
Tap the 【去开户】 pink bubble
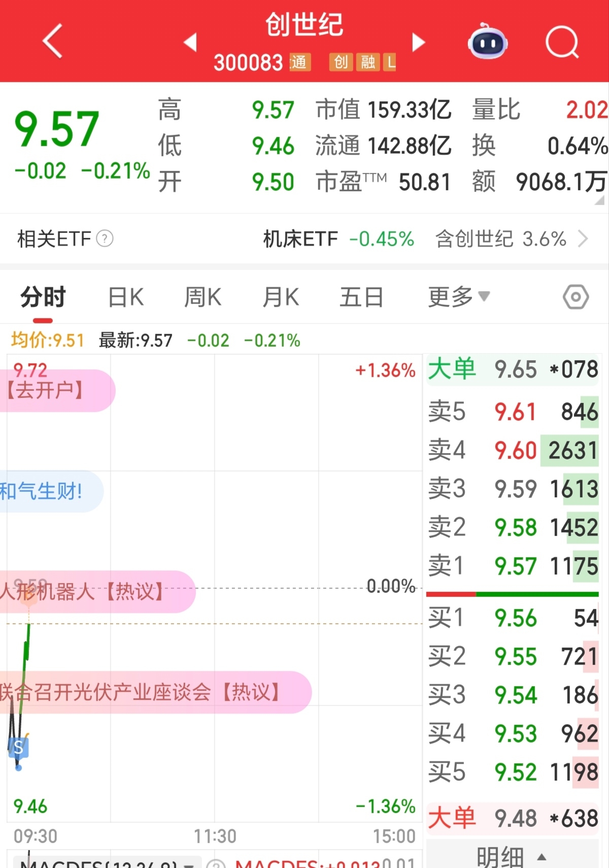click(57, 390)
